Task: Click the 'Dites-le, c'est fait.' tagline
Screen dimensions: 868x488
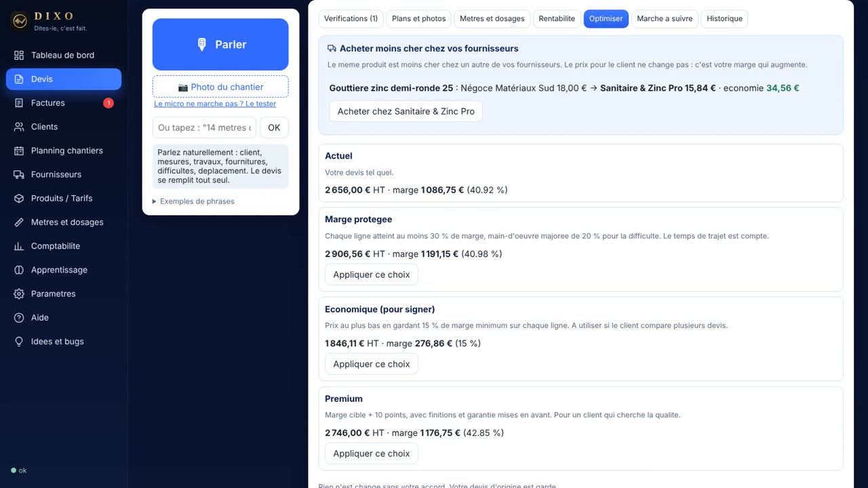Action: [60, 28]
